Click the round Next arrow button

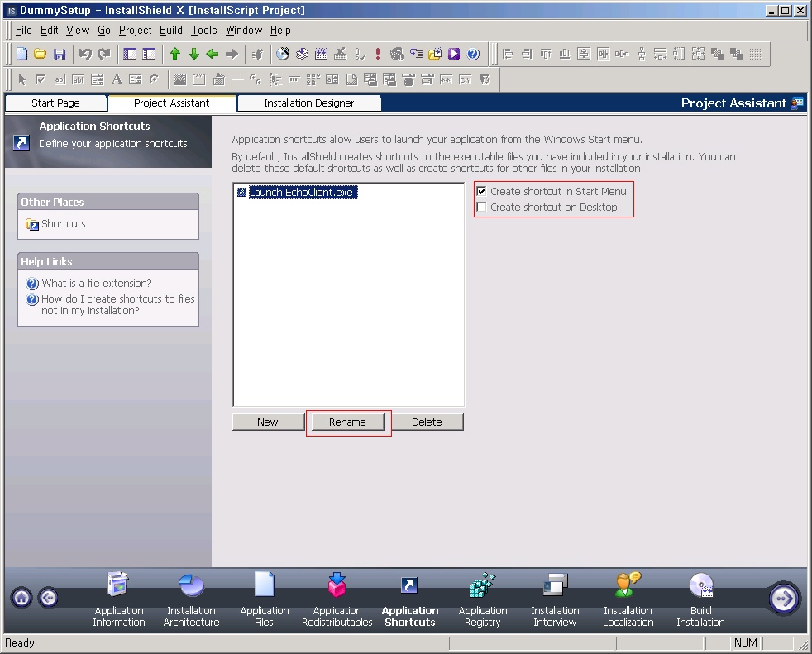tap(784, 599)
